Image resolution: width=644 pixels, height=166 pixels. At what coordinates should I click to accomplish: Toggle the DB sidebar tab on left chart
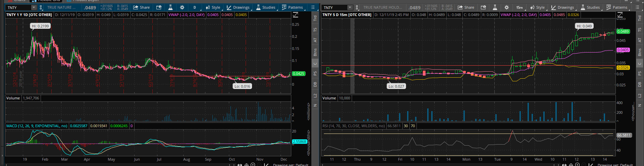(315, 85)
